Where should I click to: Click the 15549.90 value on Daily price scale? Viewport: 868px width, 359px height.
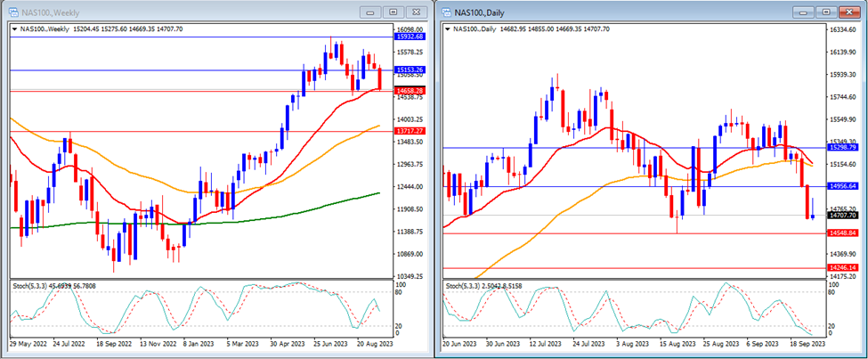pos(842,119)
